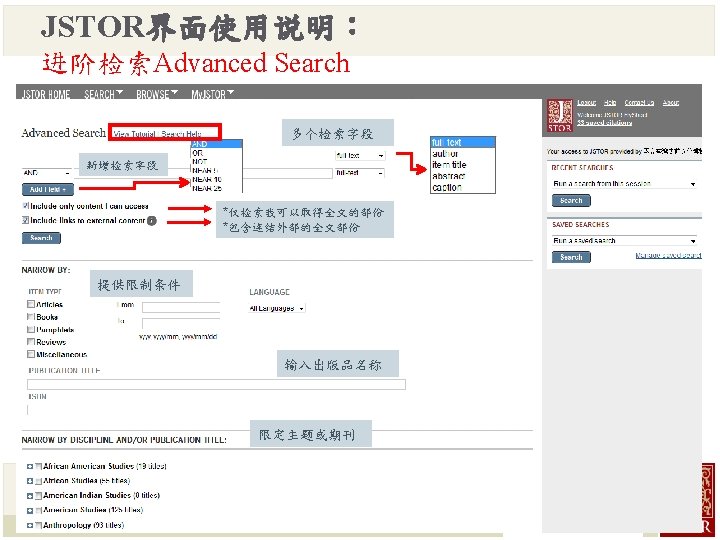720x540 pixels.
Task: Toggle Include only content I can access
Action: tap(26, 206)
